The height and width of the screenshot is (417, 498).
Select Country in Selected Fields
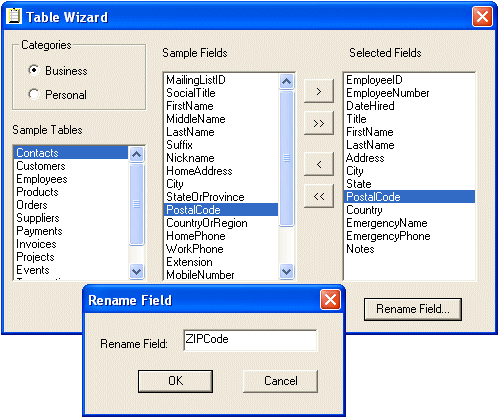point(410,210)
